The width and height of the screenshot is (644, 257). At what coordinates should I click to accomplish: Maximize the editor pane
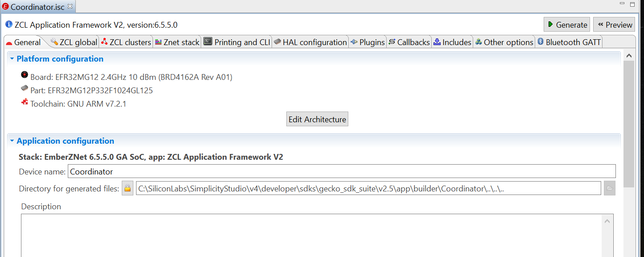(632, 4)
